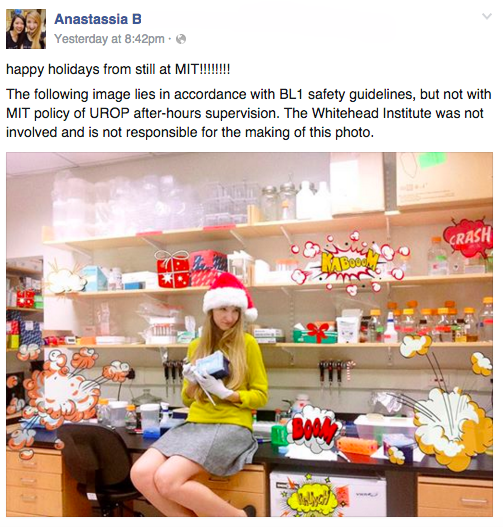Click the 'Yesterday at 8:42pm' timestamp
The height and width of the screenshot is (527, 503).
[110, 39]
